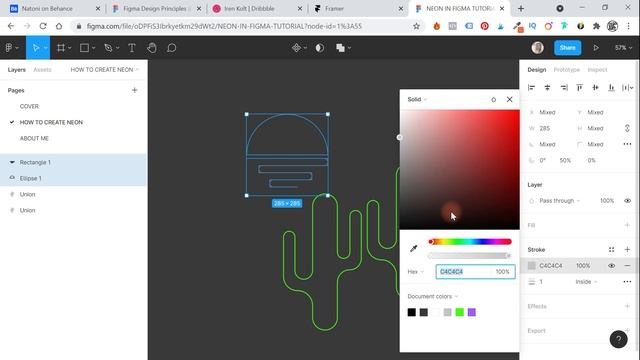This screenshot has width=640, height=360.
Task: Open the user avatar in toolbar
Action: [538, 48]
